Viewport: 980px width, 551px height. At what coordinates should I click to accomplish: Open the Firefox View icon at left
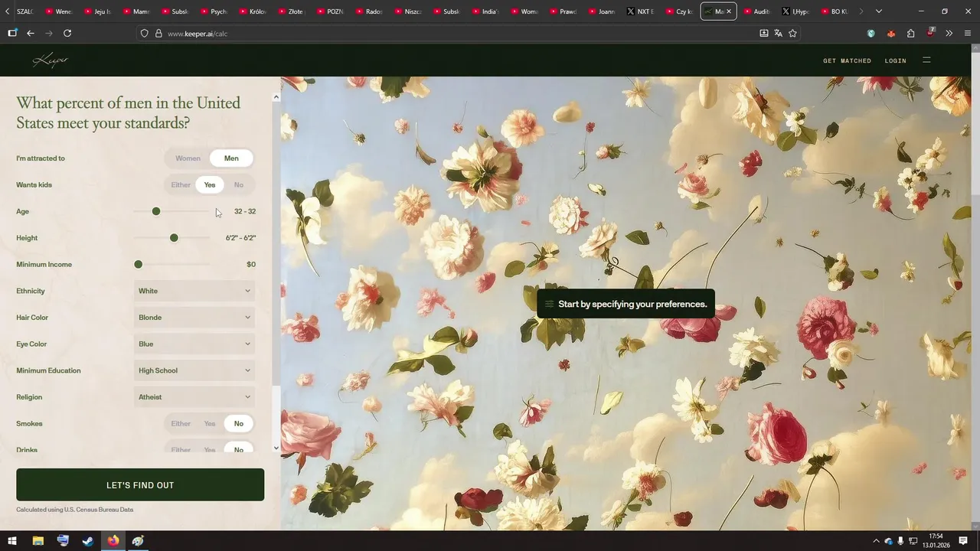coord(12,33)
